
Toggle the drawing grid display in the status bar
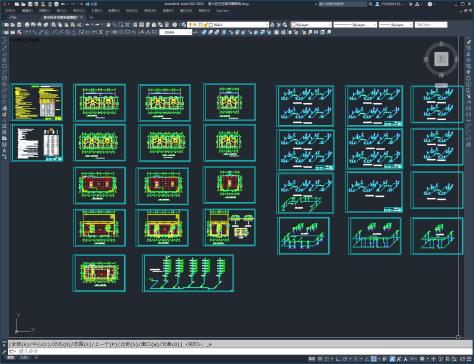[x=320, y=359]
